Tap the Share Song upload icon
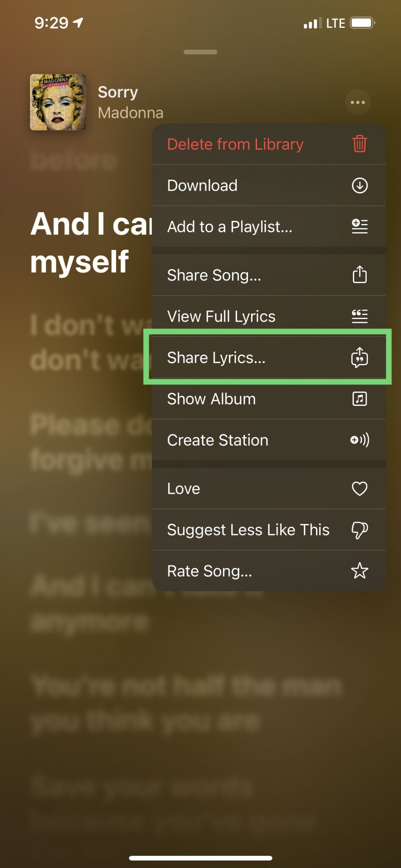The image size is (401, 868). pos(359,274)
